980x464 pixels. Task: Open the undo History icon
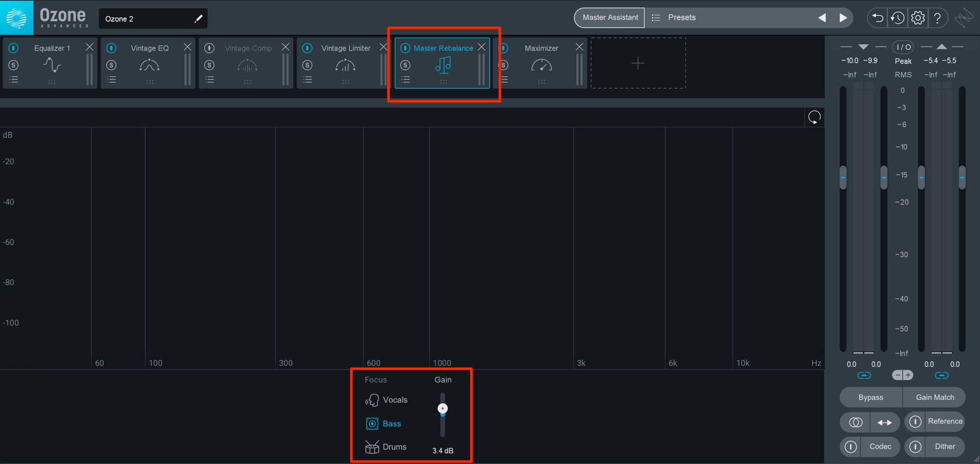pos(898,18)
